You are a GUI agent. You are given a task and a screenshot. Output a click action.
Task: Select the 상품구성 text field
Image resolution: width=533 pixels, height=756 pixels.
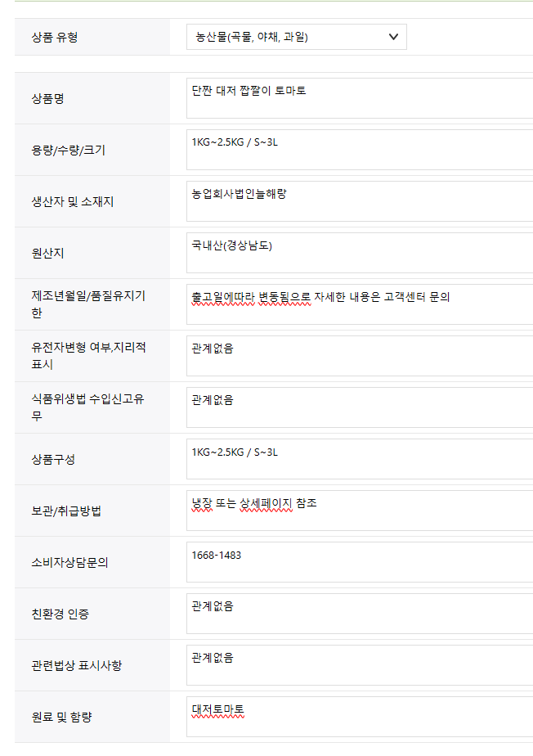(360, 459)
